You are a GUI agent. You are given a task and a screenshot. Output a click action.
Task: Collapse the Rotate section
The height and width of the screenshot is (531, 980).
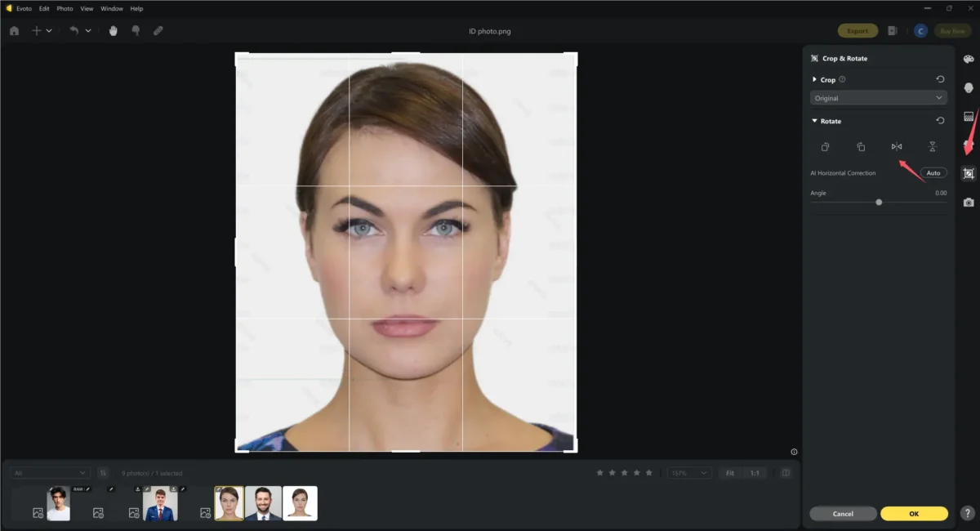click(814, 121)
